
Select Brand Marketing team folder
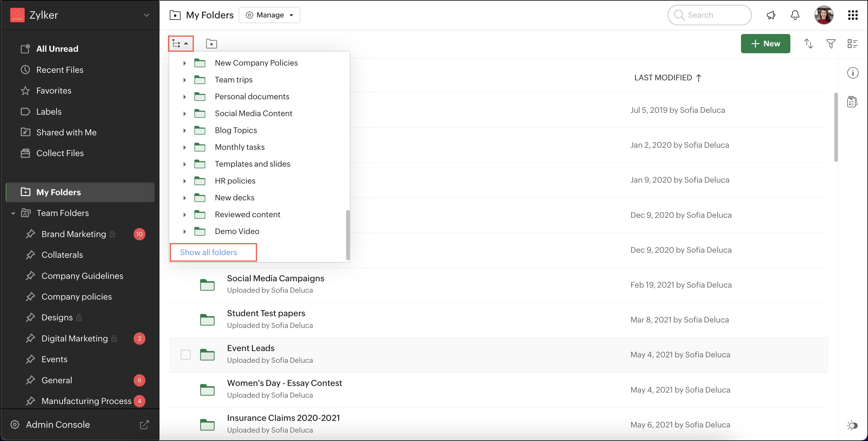point(73,234)
